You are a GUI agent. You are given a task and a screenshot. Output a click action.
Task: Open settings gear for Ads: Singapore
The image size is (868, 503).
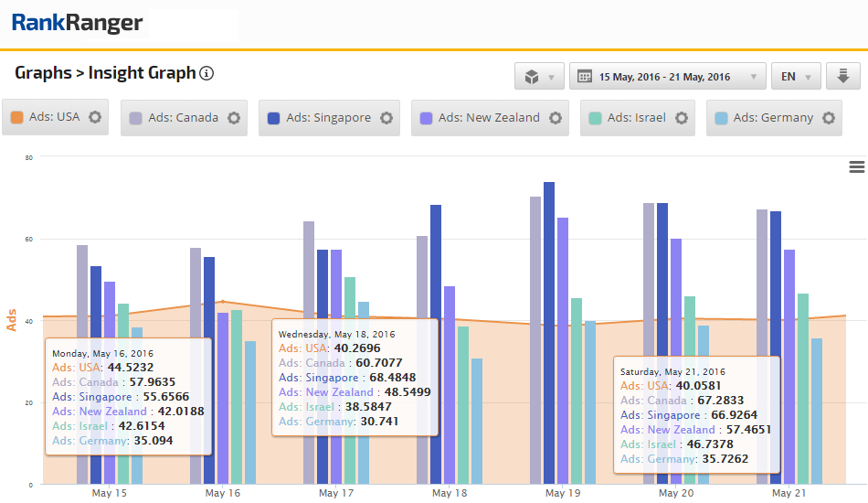[386, 118]
